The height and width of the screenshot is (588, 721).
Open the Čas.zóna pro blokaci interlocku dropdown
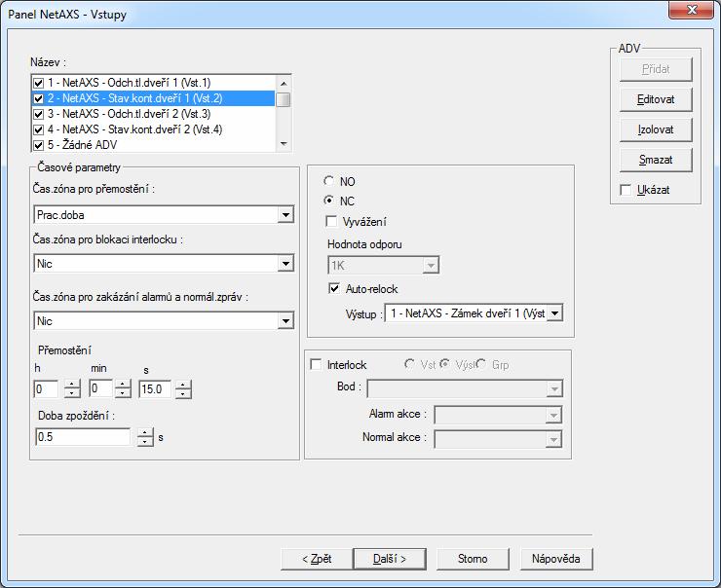[x=285, y=263]
